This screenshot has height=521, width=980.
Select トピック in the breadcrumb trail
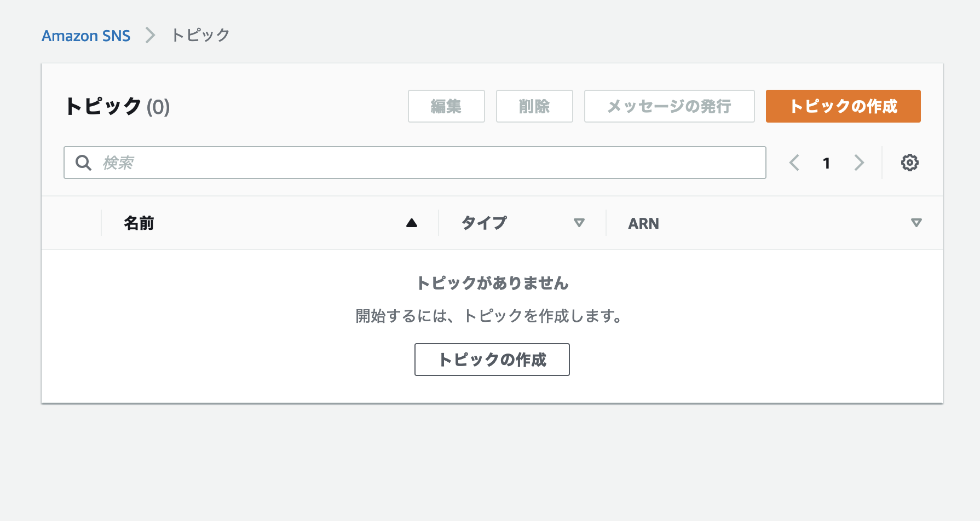[200, 35]
